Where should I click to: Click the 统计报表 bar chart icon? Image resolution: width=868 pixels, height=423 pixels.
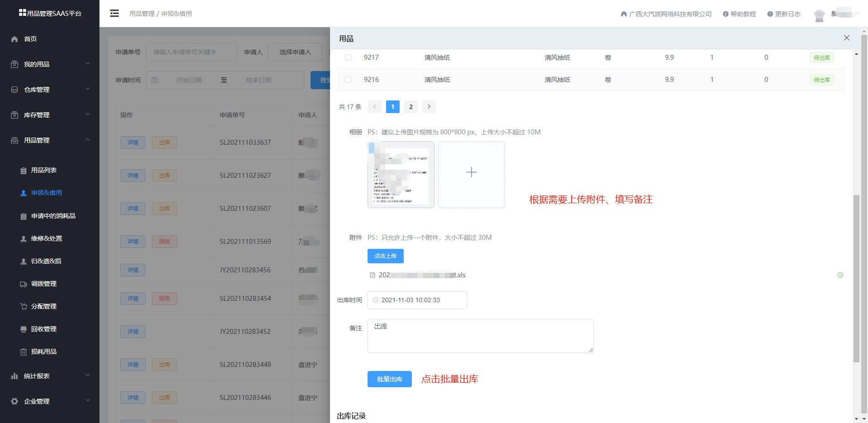[x=14, y=376]
